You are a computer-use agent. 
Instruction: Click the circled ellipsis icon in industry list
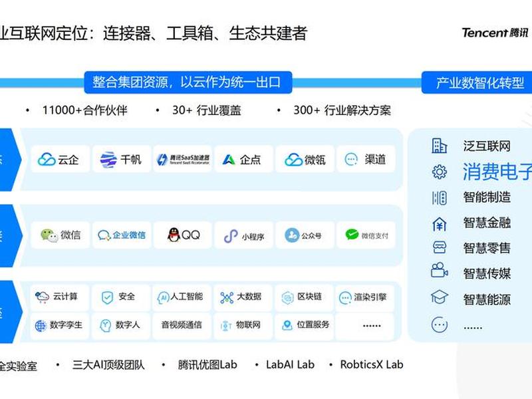click(x=440, y=325)
